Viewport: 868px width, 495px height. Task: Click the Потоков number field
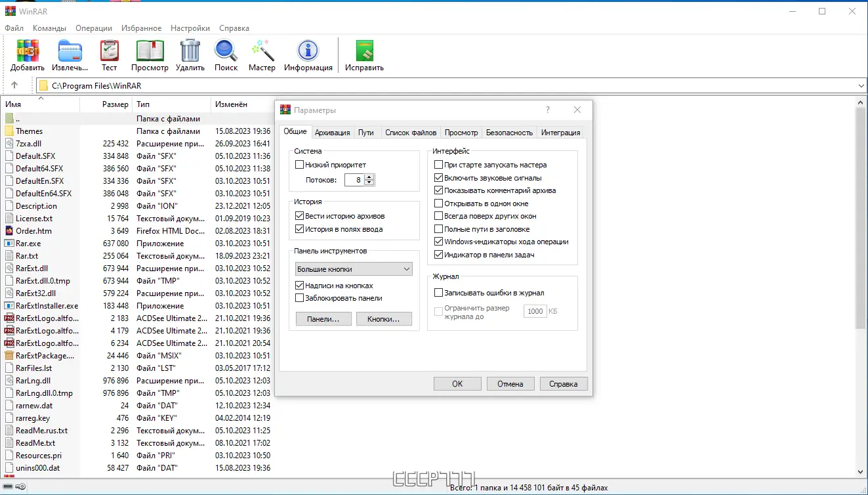[x=354, y=180]
